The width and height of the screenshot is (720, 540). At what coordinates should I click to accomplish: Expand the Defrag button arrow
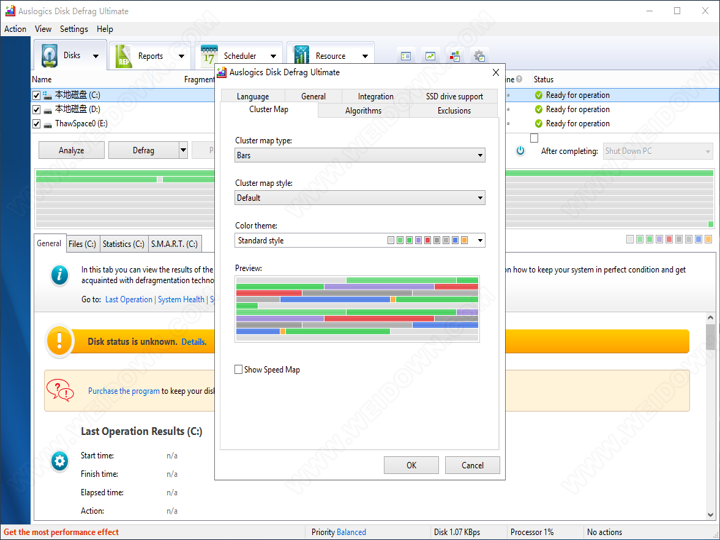point(183,150)
